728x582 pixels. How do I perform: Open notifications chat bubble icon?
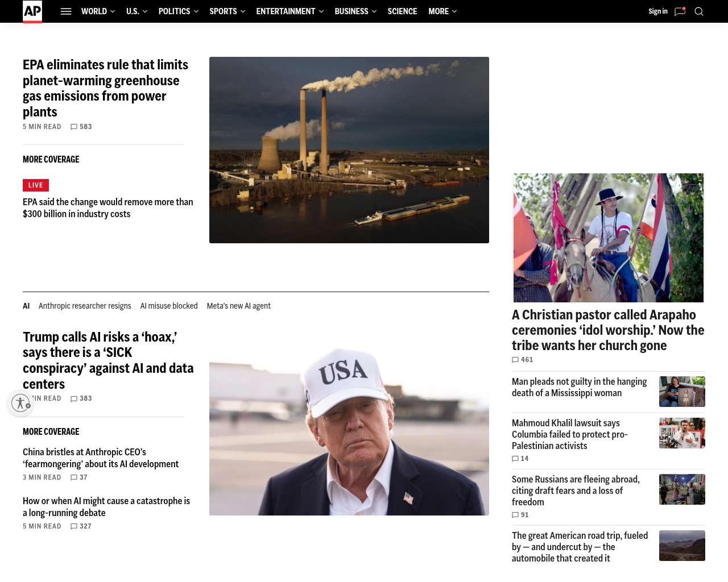pyautogui.click(x=680, y=11)
